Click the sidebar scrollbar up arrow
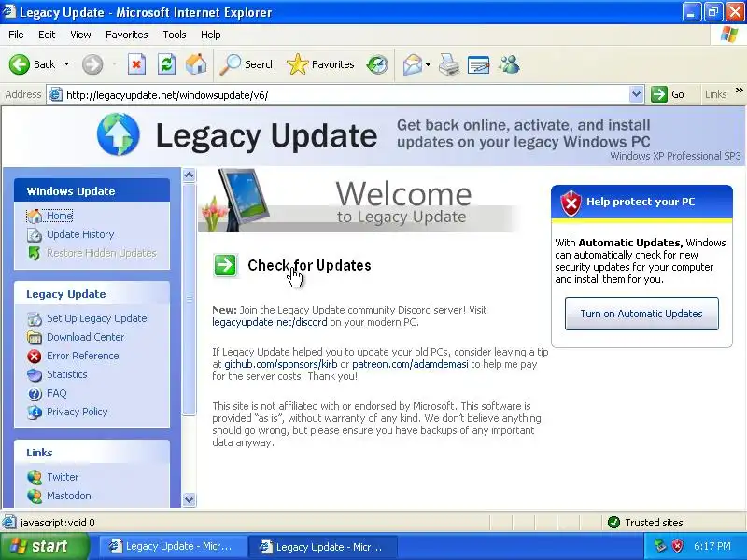 coord(190,175)
